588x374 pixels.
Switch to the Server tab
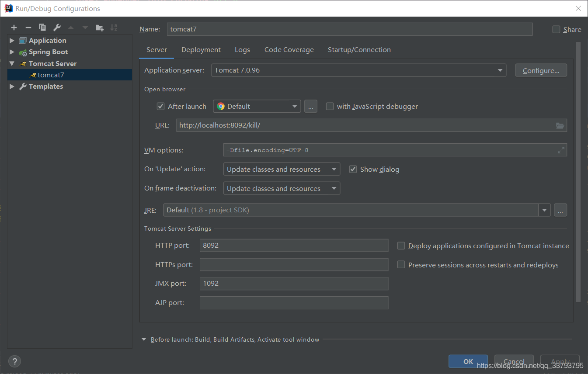(x=157, y=50)
